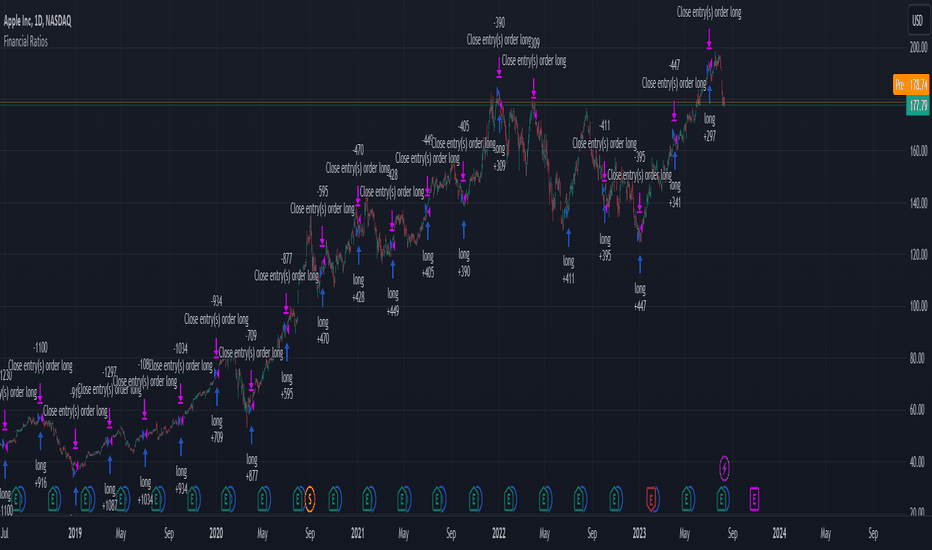Click the 2019 label on time axis
This screenshot has width=932, height=550.
click(x=75, y=533)
